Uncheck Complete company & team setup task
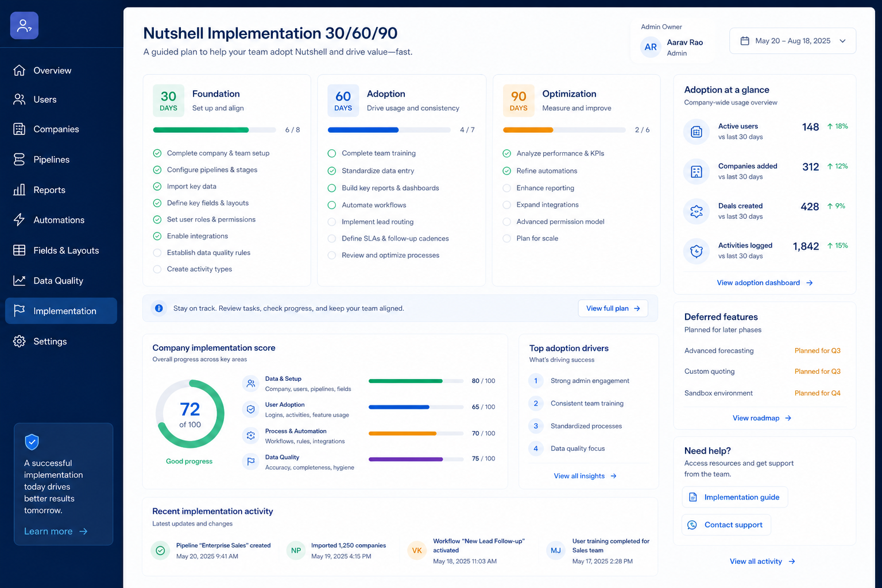Screen dimensions: 882x588 [157, 153]
